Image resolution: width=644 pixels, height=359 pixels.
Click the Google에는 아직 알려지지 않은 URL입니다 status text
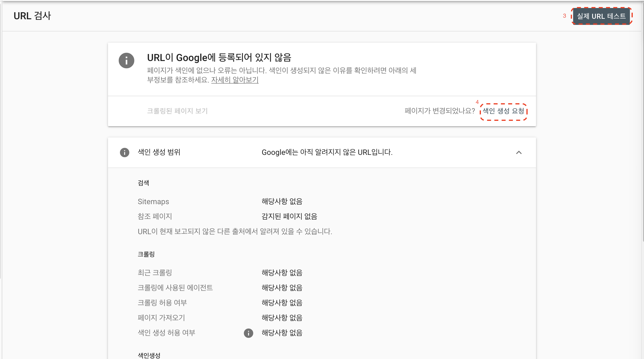coord(327,152)
